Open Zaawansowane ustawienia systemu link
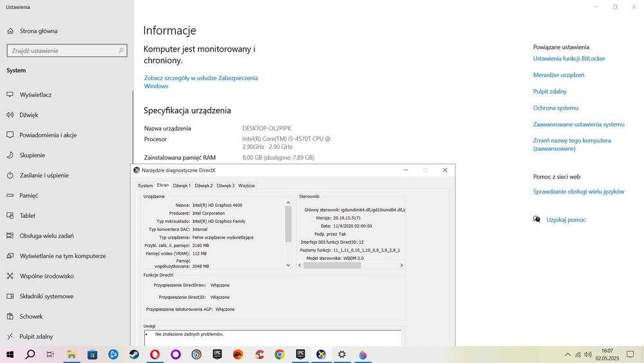Viewport: 644px width, 363px height. [579, 124]
